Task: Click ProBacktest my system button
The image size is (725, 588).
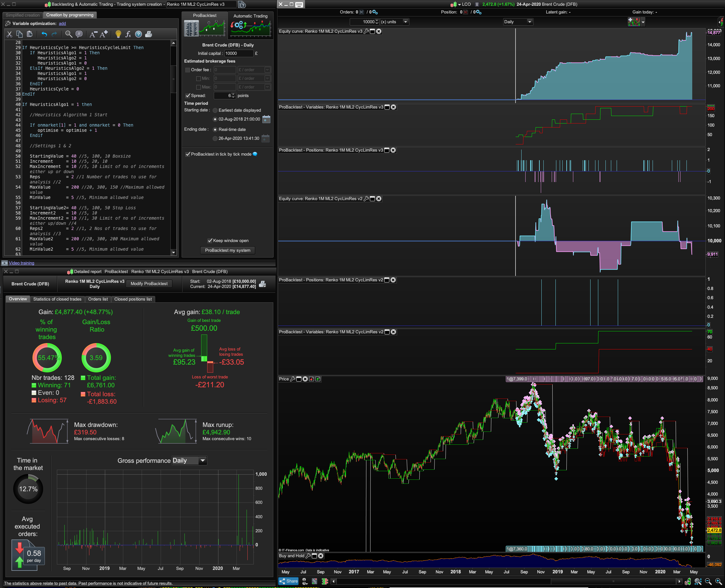Action: tap(227, 250)
